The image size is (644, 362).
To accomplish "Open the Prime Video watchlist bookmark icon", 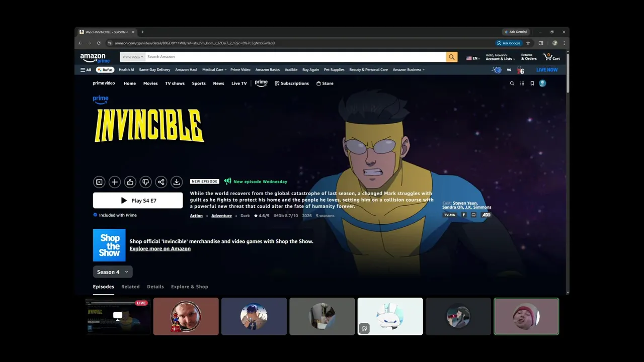I will click(x=532, y=83).
